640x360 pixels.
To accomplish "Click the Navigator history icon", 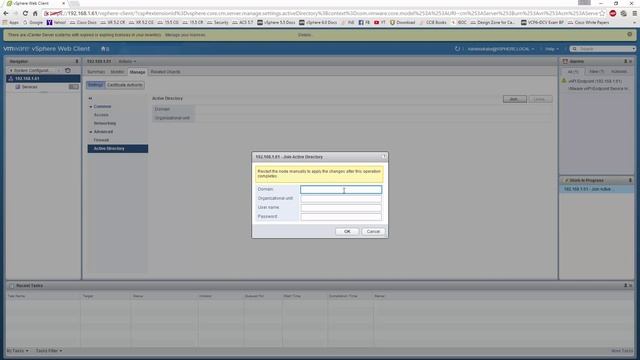I will pyautogui.click(x=68, y=71).
